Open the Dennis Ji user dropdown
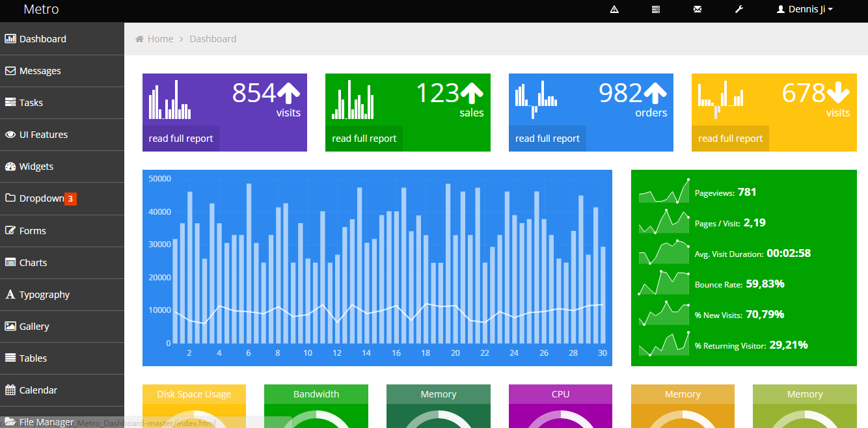Screen dimensions: 868x428 click(x=805, y=9)
